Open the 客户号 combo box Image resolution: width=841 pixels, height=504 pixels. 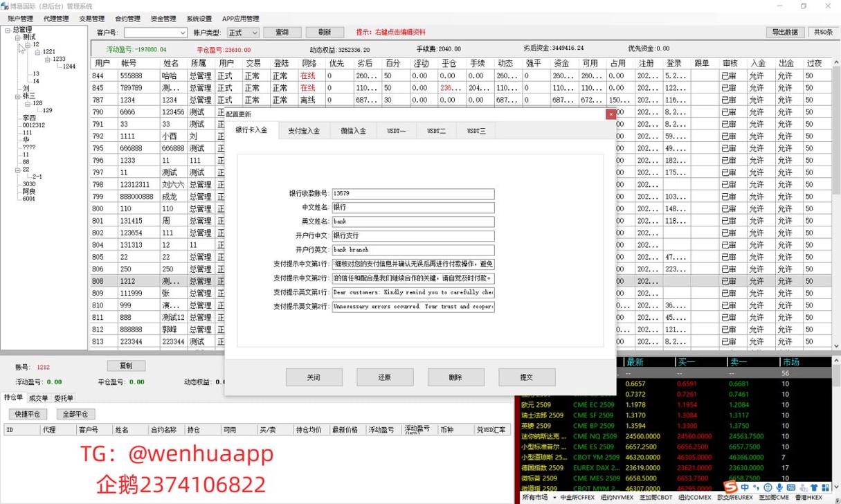[x=183, y=33]
